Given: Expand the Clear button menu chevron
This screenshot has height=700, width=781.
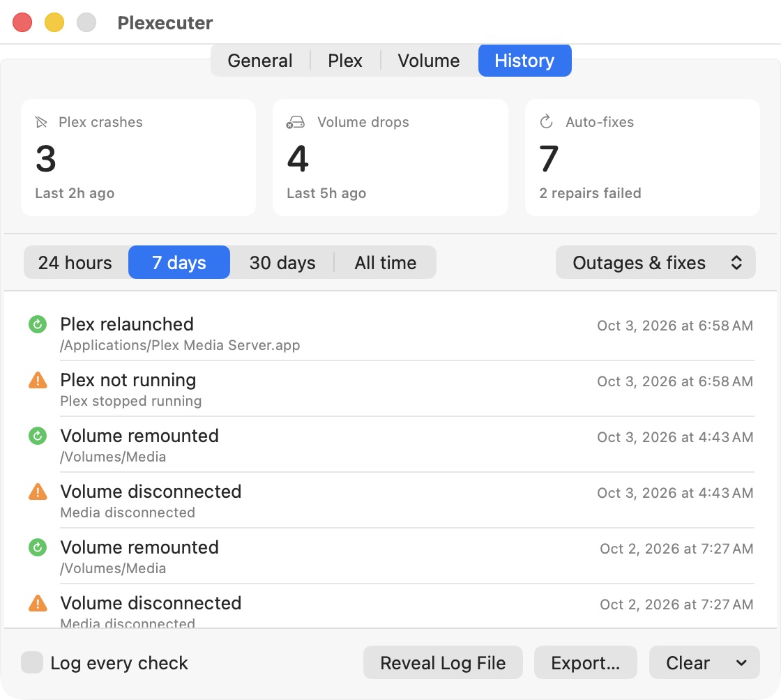Looking at the screenshot, I should (x=741, y=662).
